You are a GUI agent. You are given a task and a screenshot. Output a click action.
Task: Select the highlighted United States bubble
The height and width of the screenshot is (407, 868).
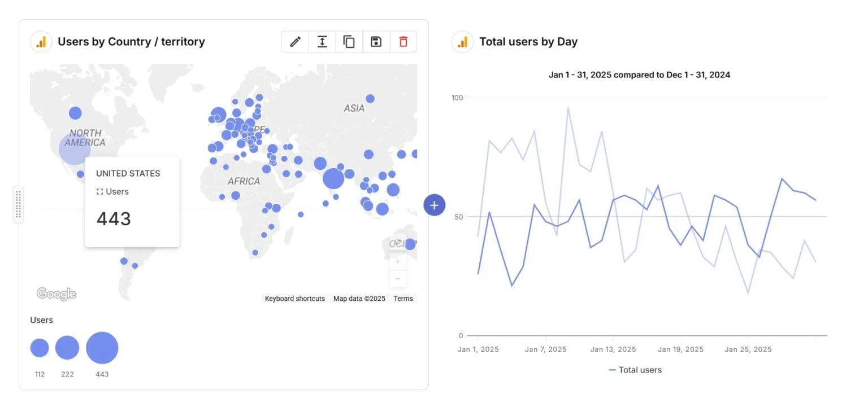tap(75, 149)
